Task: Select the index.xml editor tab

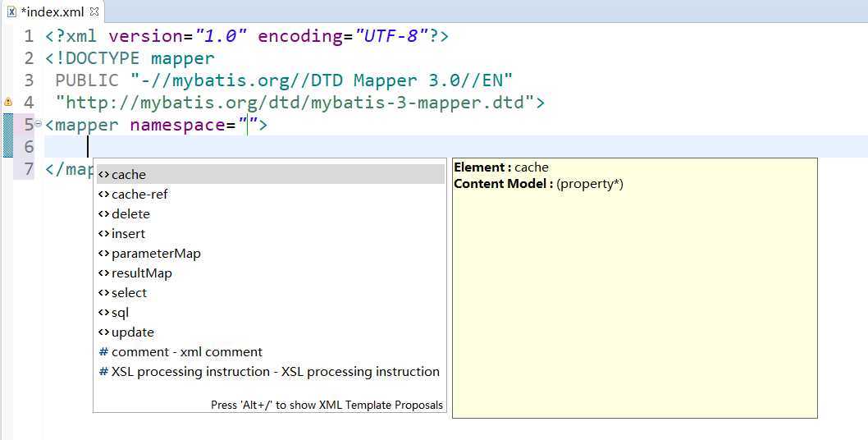Action: tap(53, 11)
